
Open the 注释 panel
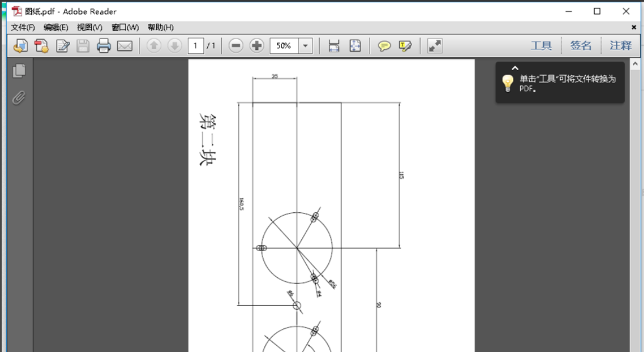[x=620, y=45]
